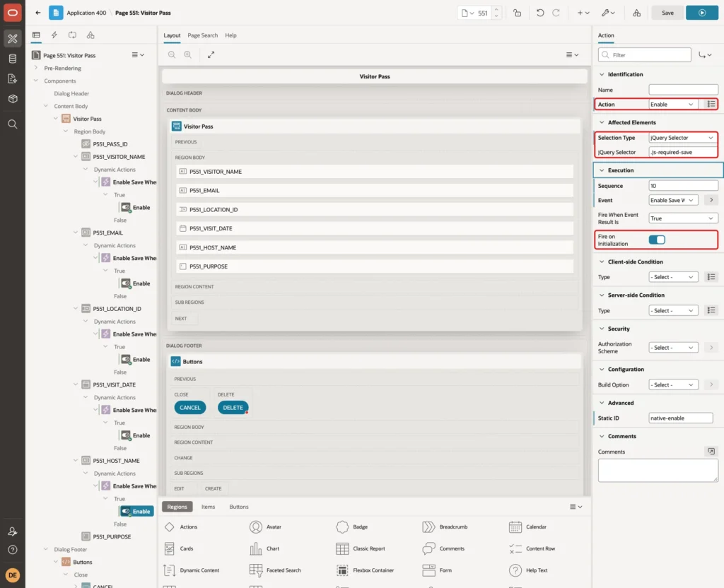Click the sidebar search magnifier icon
724x588 pixels.
click(x=13, y=124)
